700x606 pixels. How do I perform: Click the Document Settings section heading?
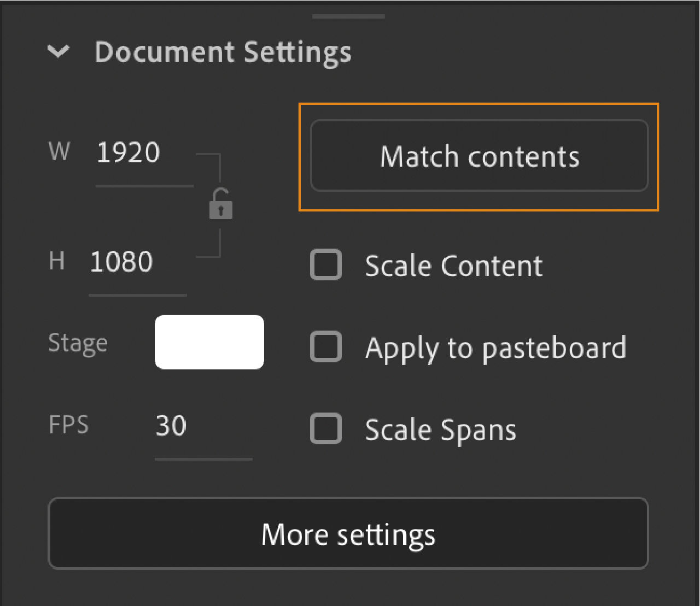click(223, 53)
